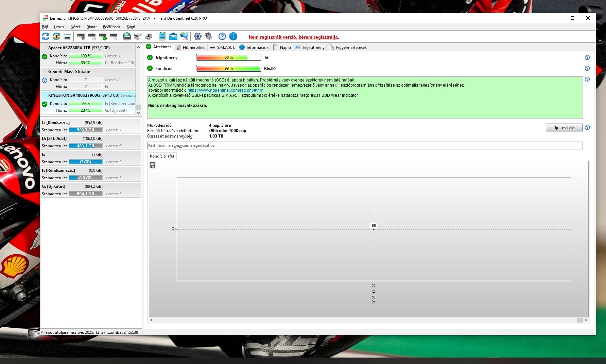Click help icon beside green status text
Viewport: 606px width, 364px height.
(587, 79)
